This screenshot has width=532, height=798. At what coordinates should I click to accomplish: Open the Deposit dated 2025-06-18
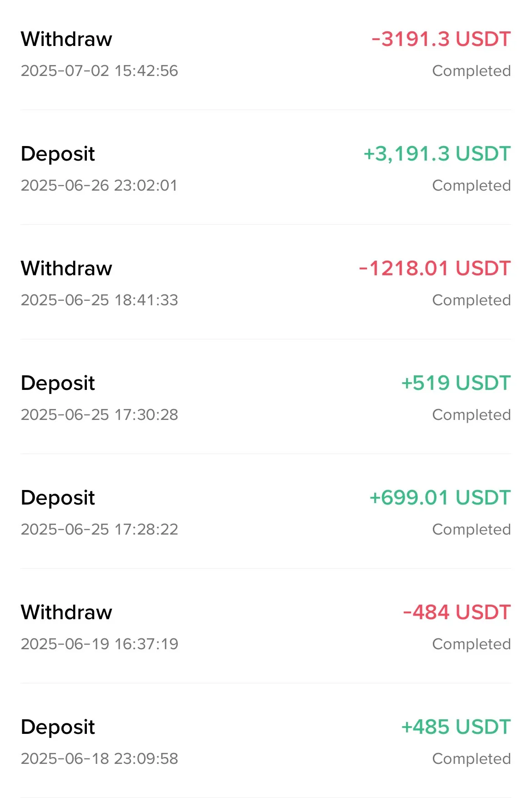266,741
